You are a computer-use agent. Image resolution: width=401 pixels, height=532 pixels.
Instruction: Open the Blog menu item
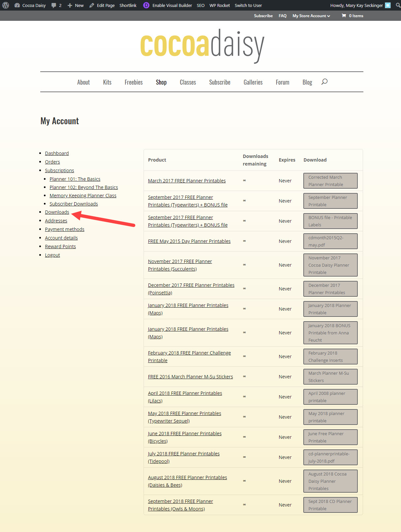(307, 82)
